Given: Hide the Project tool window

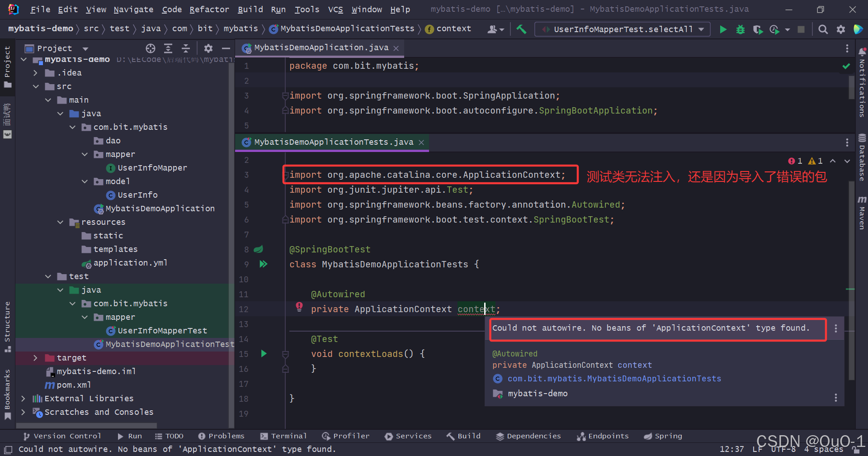Looking at the screenshot, I should pos(226,48).
